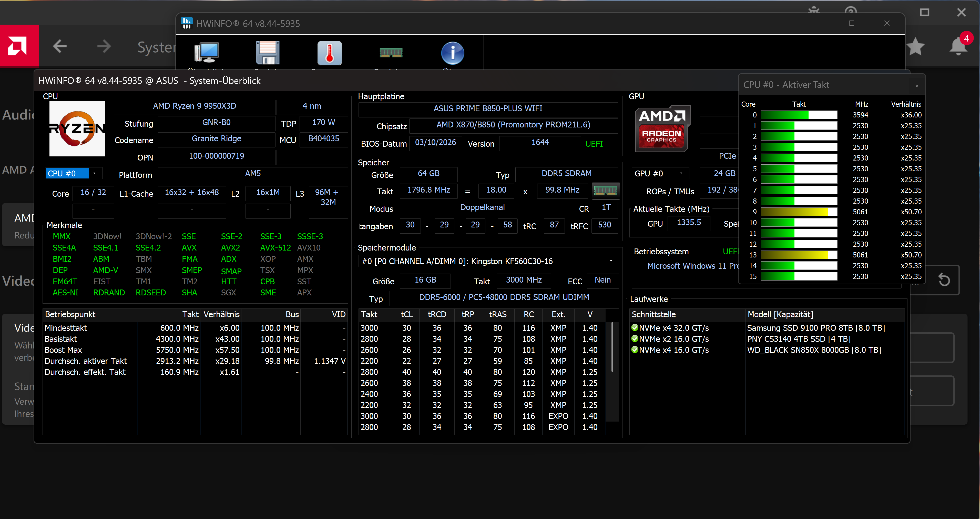Select the Mindesttakt row
The width and height of the screenshot is (980, 519).
195,328
